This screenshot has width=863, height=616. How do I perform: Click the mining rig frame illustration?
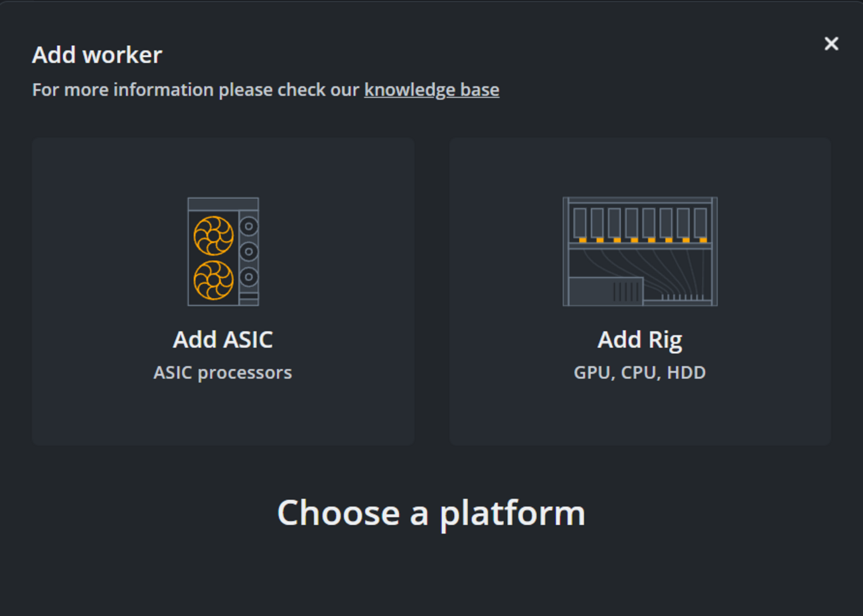click(640, 252)
